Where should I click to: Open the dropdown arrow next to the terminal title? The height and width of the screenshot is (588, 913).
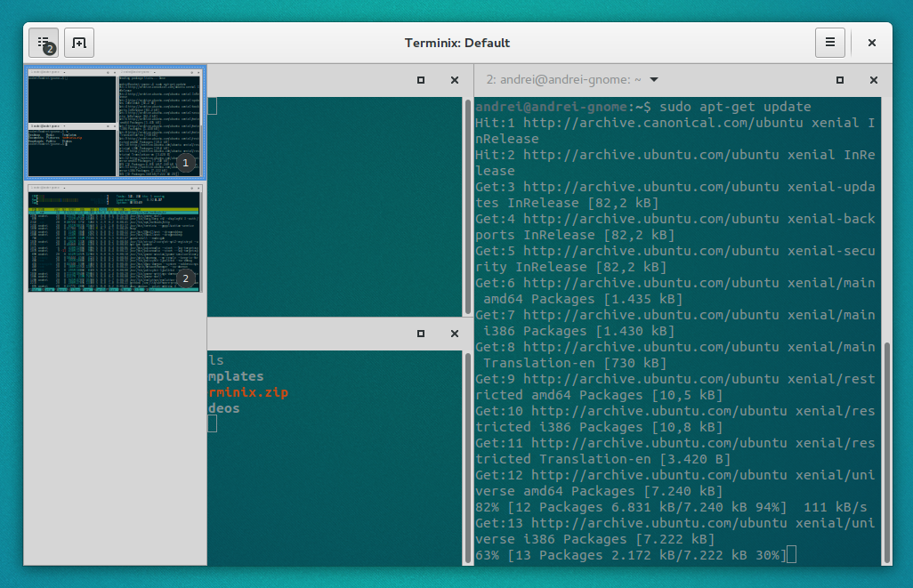tap(652, 79)
